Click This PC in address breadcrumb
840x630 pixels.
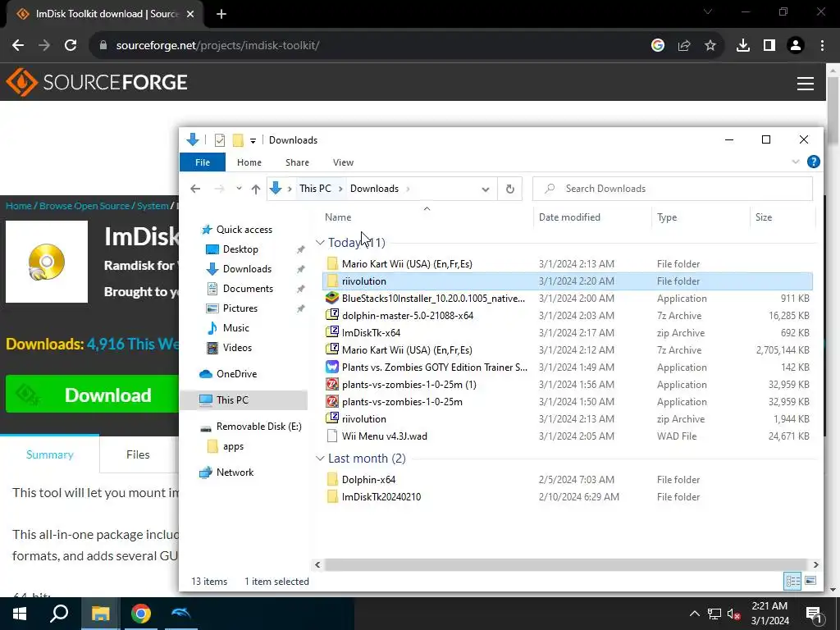tap(315, 189)
